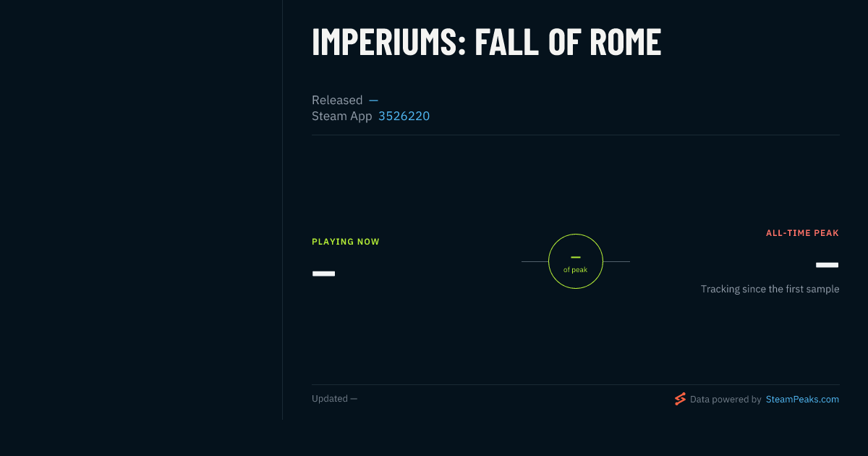Click the Imperiums: Fall of Rome title

point(487,42)
